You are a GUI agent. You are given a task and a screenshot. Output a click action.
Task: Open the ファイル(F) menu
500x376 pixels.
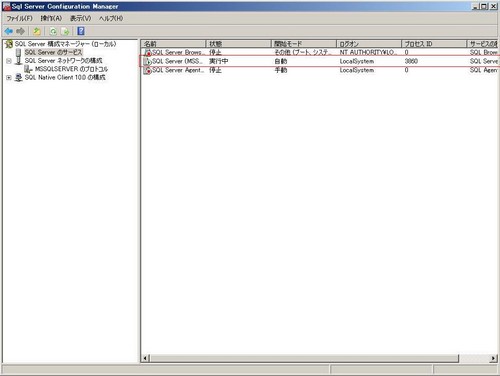(x=20, y=18)
